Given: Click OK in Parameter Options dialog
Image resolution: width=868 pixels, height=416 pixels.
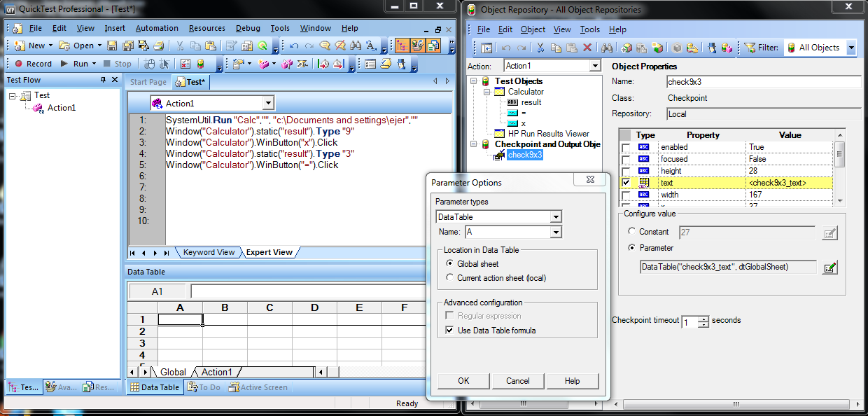Looking at the screenshot, I should [463, 381].
